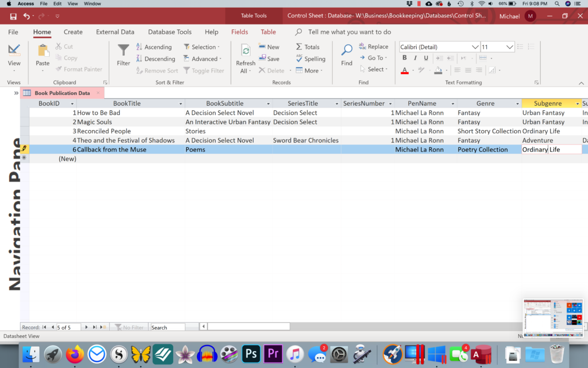
Task: Center align text
Action: click(468, 70)
